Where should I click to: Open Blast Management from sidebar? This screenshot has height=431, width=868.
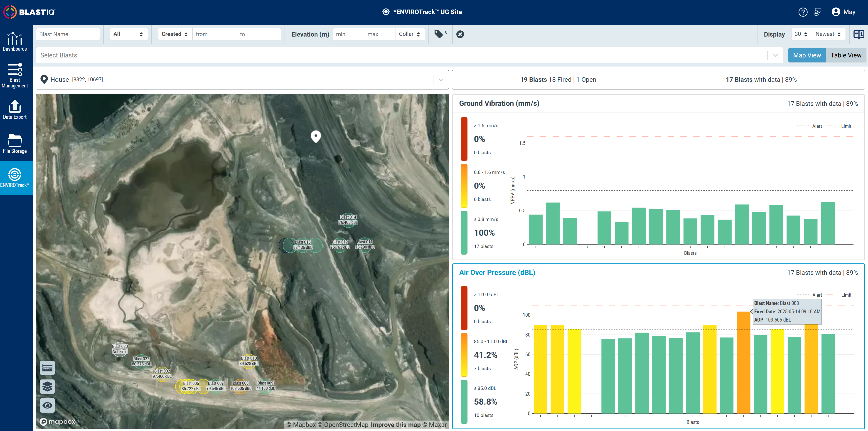point(15,76)
